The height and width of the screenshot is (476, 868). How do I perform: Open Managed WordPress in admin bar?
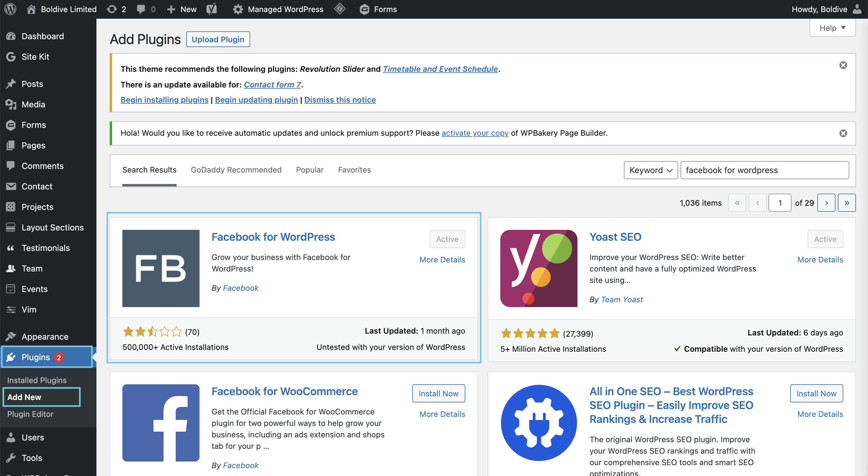point(278,9)
